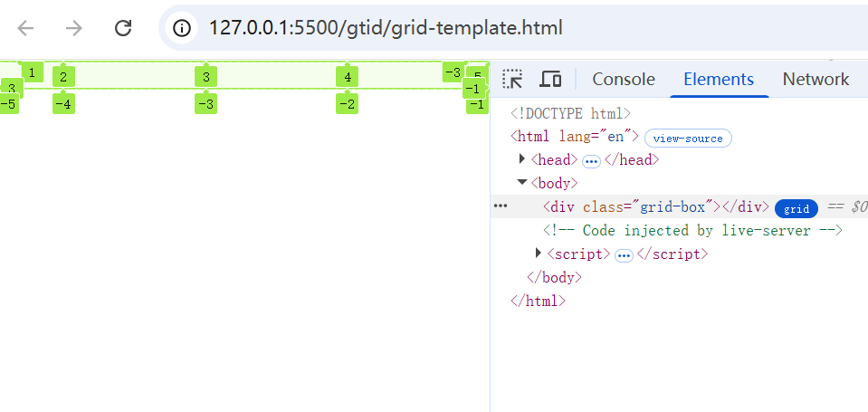Toggle the device toolbar icon
The width and height of the screenshot is (868, 412).
click(x=550, y=79)
